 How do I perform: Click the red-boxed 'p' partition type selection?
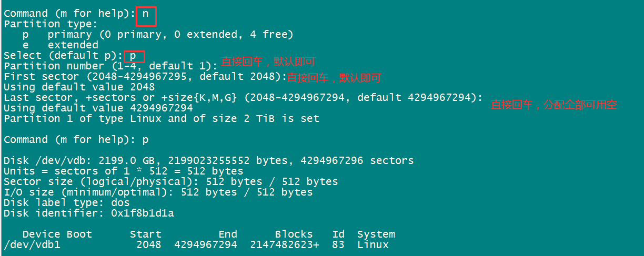click(134, 56)
